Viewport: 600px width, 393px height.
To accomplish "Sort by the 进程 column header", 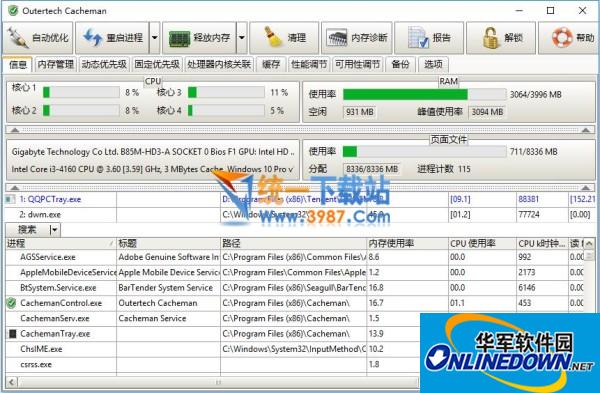I will click(x=61, y=243).
